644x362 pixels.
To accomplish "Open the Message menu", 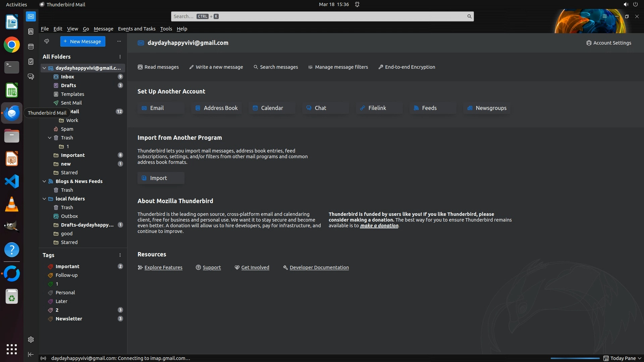I will pos(103,29).
